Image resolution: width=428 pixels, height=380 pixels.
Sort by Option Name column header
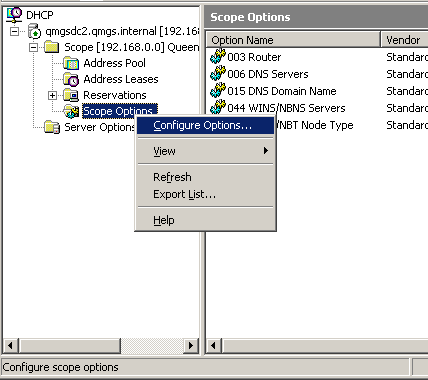[x=293, y=40]
